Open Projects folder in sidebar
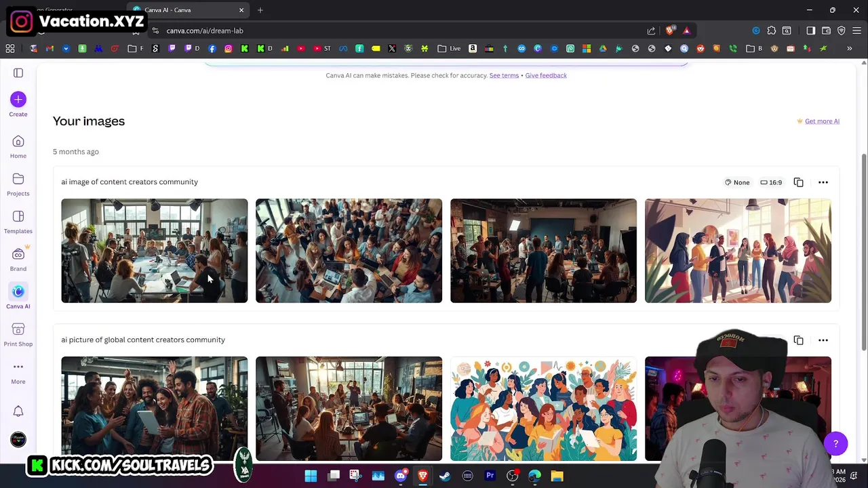 (x=18, y=184)
